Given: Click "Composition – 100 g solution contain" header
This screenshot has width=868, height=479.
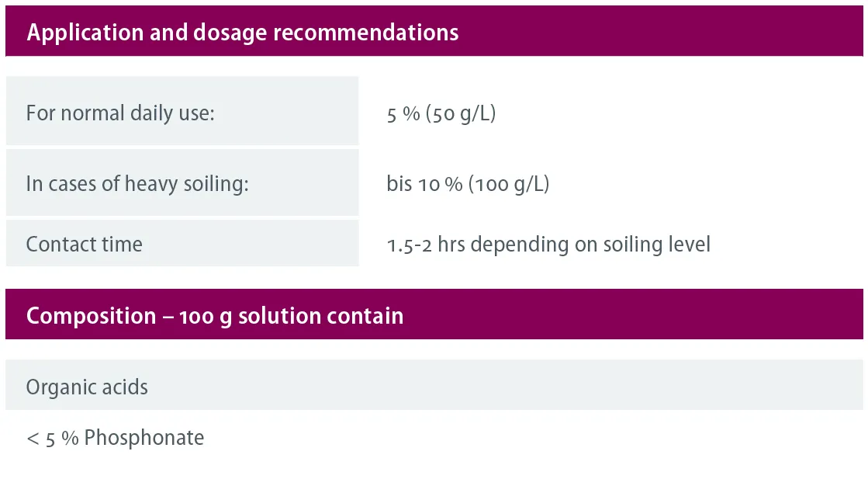Looking at the screenshot, I should click(215, 316).
